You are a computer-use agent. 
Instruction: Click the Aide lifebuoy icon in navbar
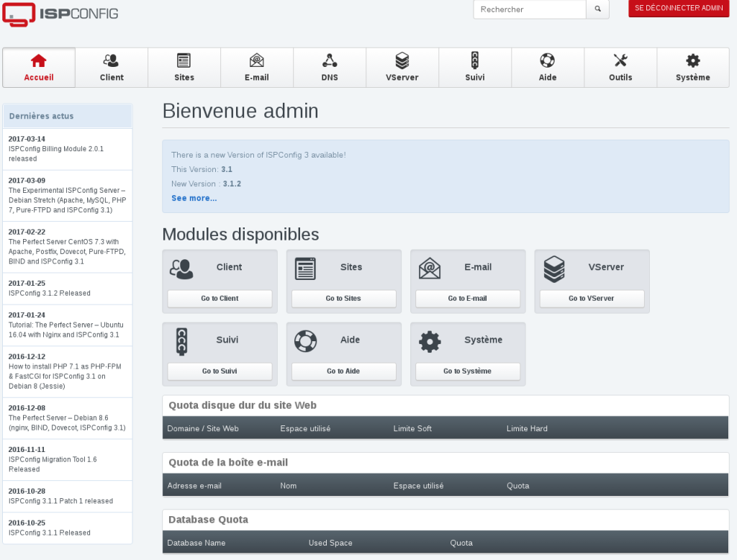coord(548,60)
